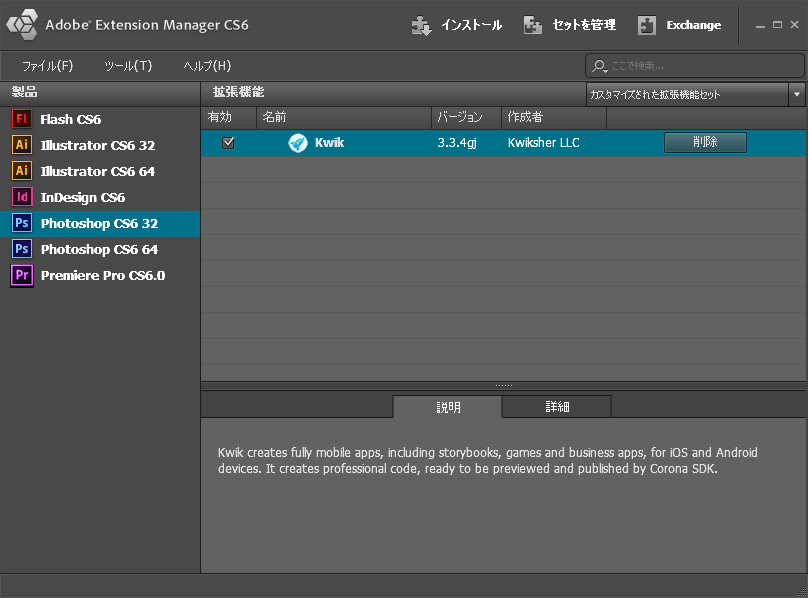Viewport: 808px width, 598px height.
Task: Select InDesign CS6 in the products list
Action: 100,197
